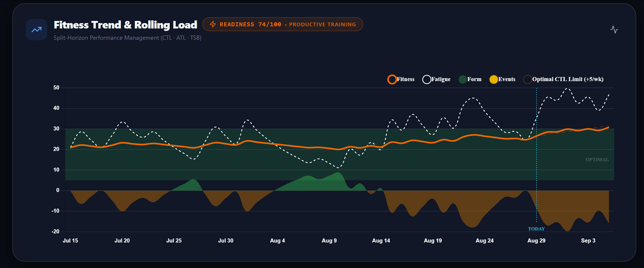Click the Aug 14 x-axis label
644x268 pixels.
point(381,241)
